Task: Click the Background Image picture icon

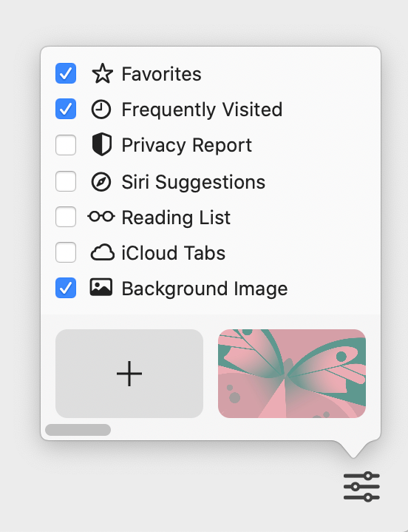Action: point(101,287)
